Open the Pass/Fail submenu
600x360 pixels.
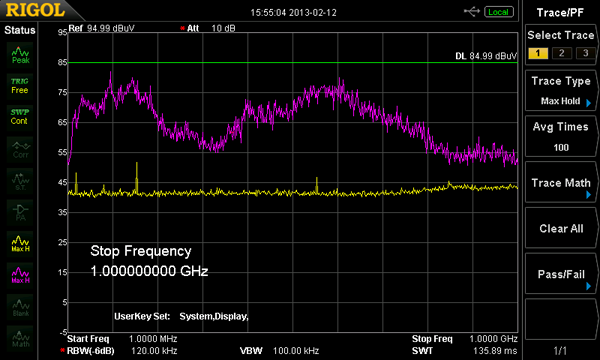561,274
